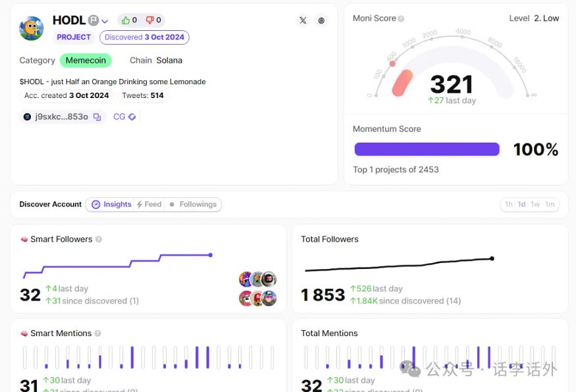The width and height of the screenshot is (576, 392).
Task: Click '31 since discovered (1)' text
Action: point(92,301)
